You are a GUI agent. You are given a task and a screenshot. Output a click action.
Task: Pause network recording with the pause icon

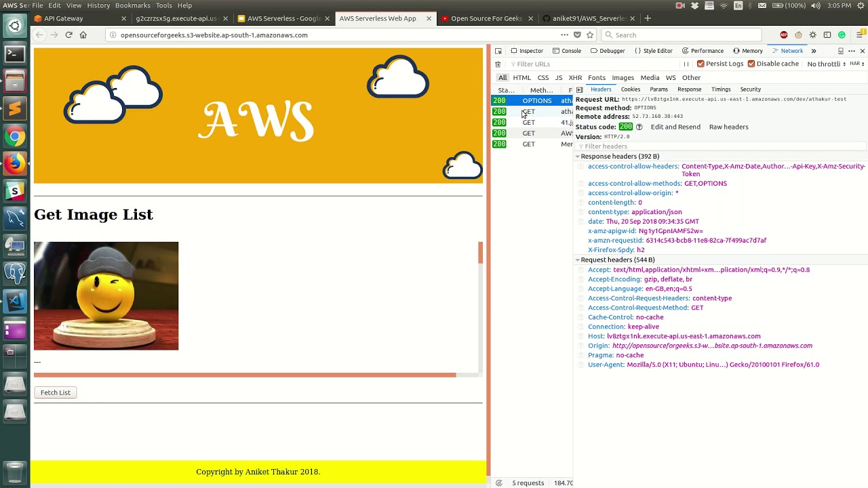coord(686,64)
